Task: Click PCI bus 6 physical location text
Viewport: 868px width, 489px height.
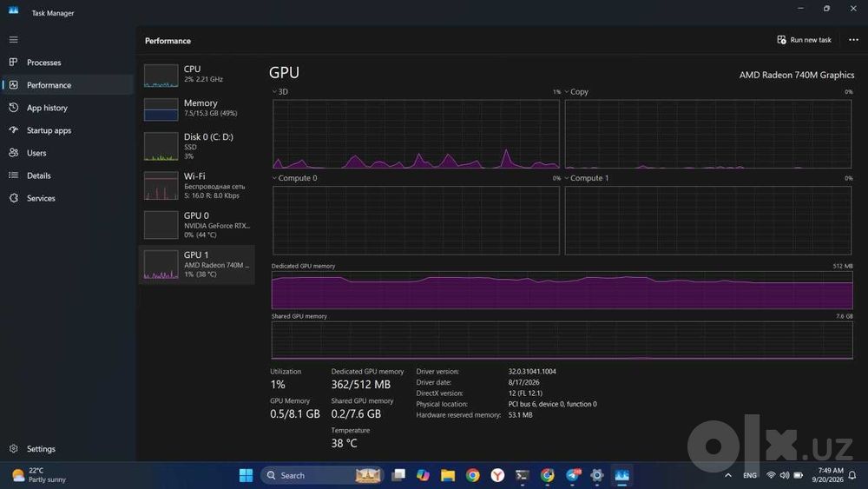Action: pyautogui.click(x=552, y=404)
